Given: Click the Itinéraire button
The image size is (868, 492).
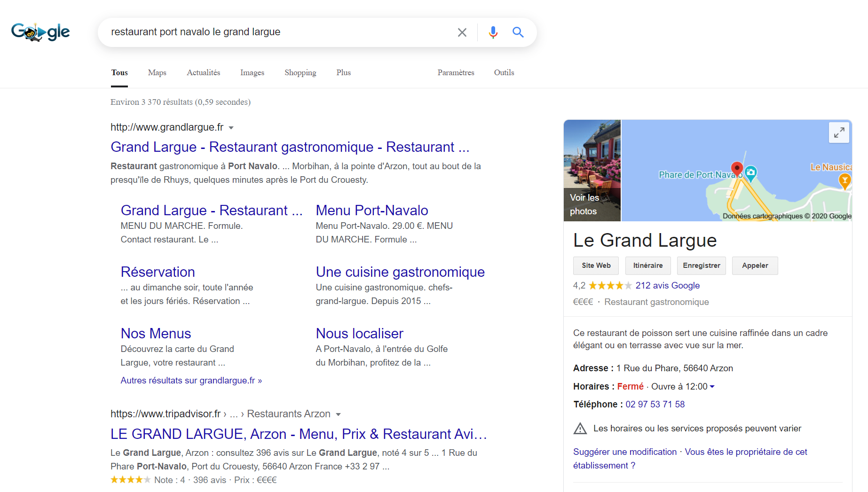Looking at the screenshot, I should tap(648, 266).
